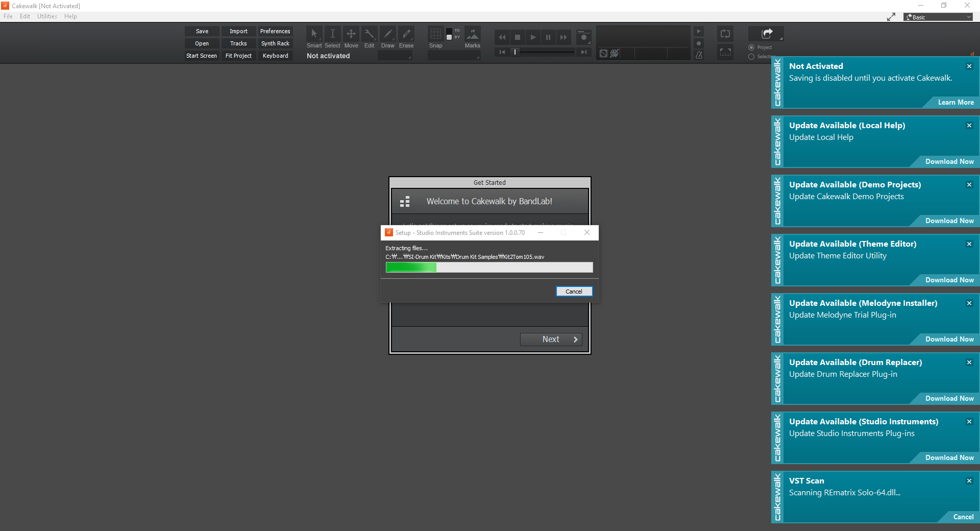The width and height of the screenshot is (980, 531).
Task: Click Next in Get Started dialog
Action: pyautogui.click(x=551, y=340)
